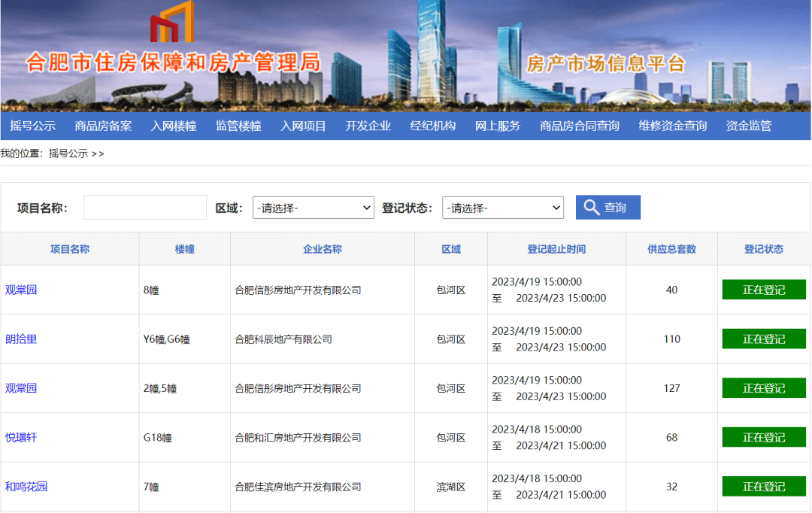Click 摇号公示 in breadcrumb path
Viewport: 812px width, 513px height.
68,153
